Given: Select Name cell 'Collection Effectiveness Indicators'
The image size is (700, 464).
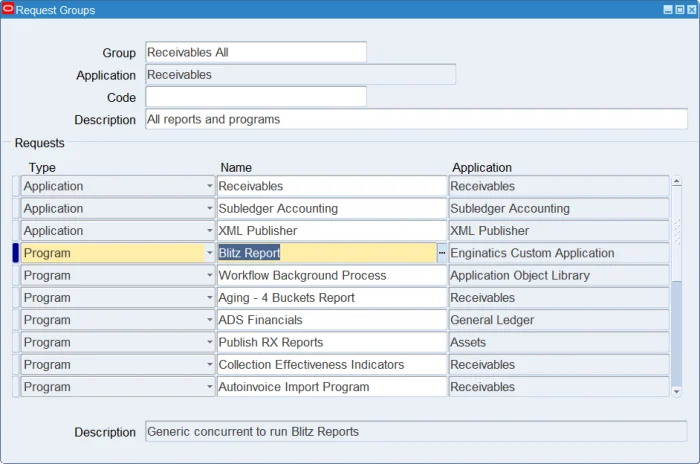Looking at the screenshot, I should (332, 365).
